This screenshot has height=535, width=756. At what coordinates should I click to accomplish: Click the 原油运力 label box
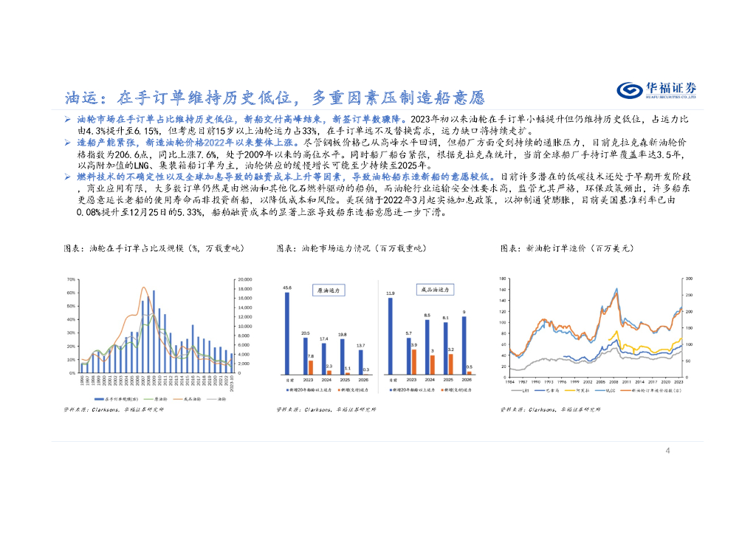pos(329,290)
